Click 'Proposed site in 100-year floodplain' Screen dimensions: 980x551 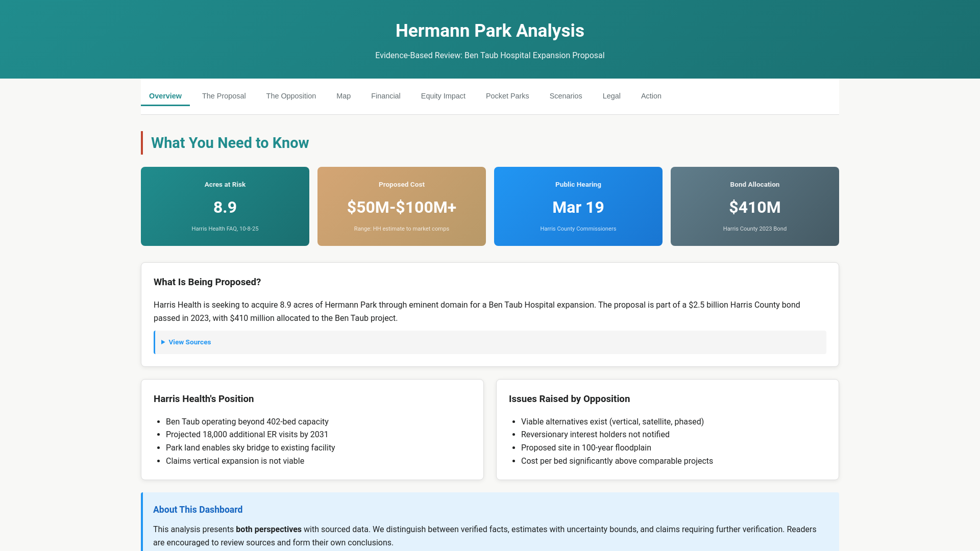click(586, 448)
